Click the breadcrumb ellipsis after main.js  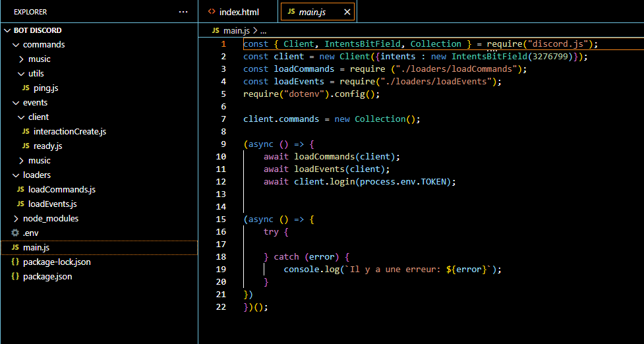coord(263,31)
